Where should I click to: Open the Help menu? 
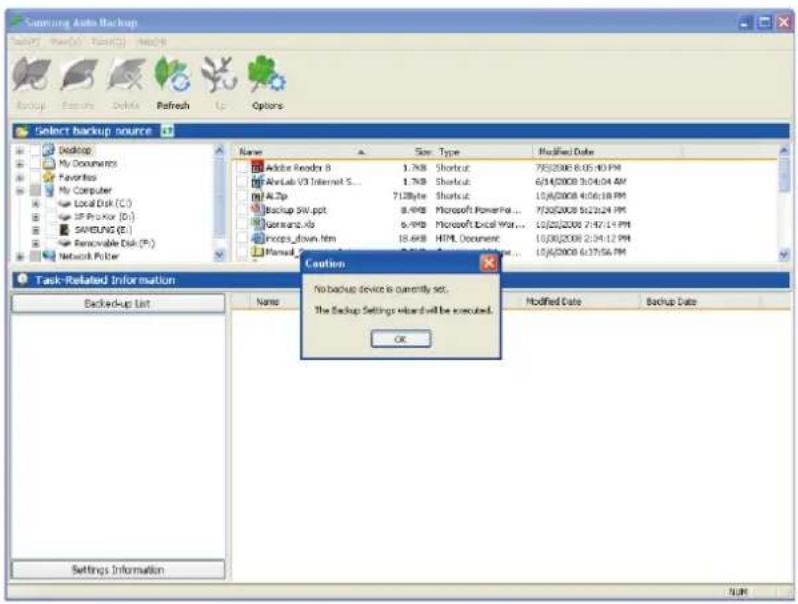click(x=152, y=42)
